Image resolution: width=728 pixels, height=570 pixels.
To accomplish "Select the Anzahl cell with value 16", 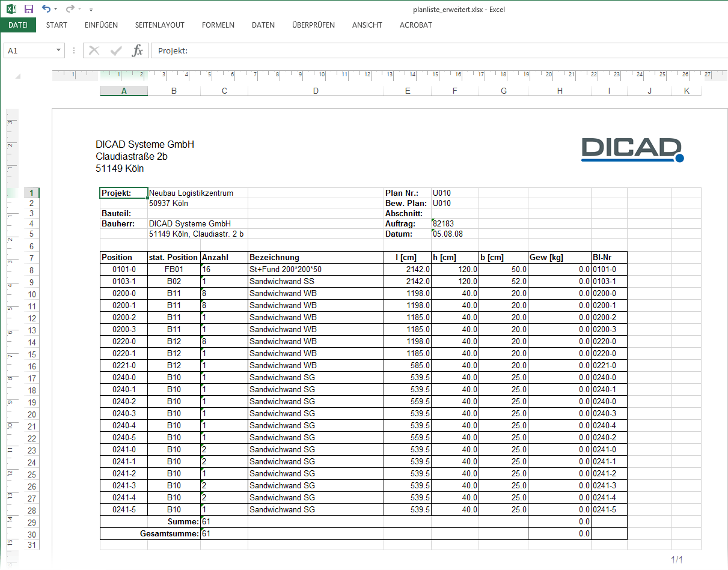I will pos(224,269).
